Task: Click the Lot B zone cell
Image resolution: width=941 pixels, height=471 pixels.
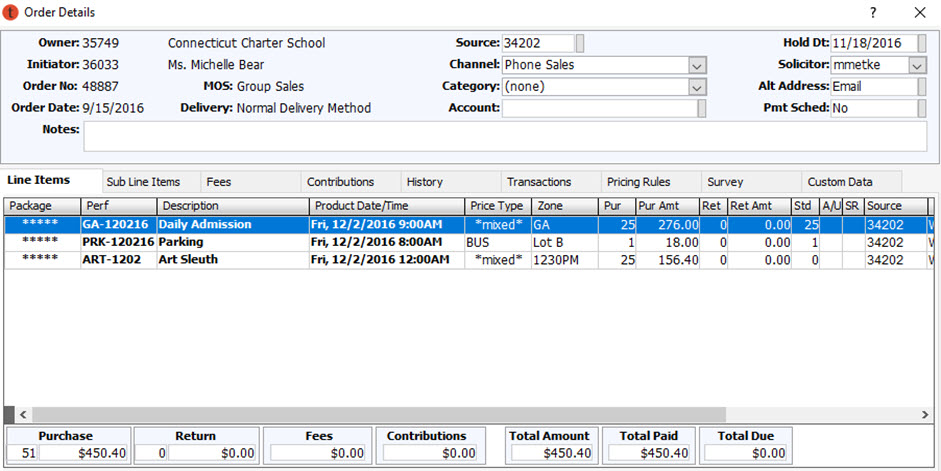Action: click(565, 242)
